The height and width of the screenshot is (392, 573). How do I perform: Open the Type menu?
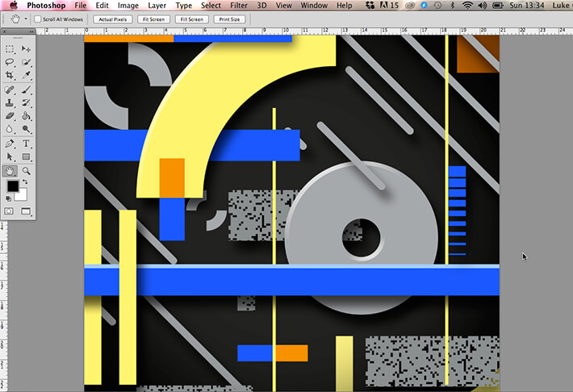click(183, 6)
